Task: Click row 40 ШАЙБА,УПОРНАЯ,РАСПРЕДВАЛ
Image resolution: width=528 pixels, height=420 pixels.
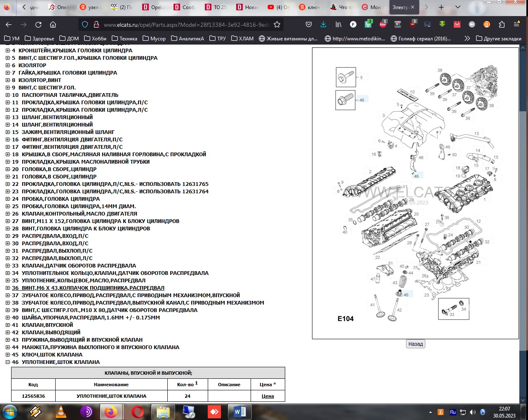Action: pos(86,317)
